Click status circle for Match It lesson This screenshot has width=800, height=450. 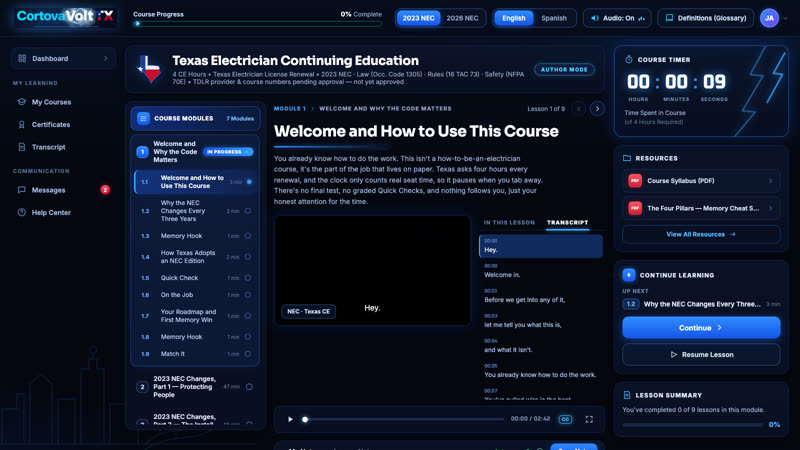pos(247,354)
